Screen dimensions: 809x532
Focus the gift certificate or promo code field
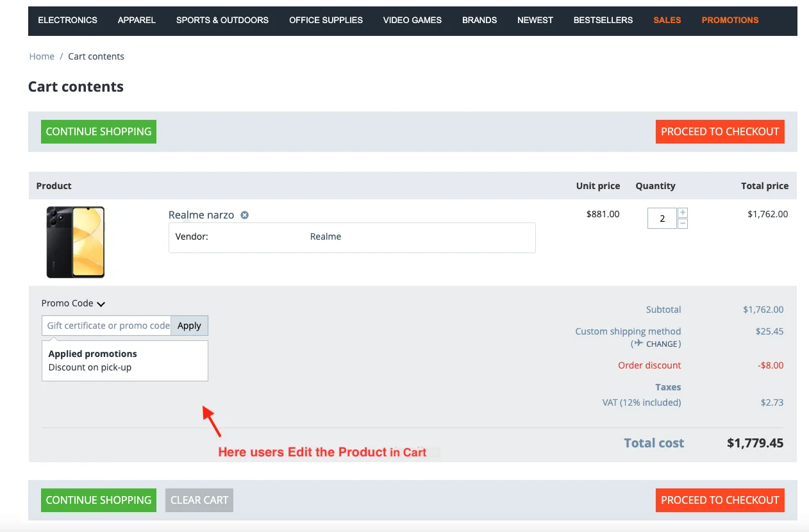pos(107,326)
